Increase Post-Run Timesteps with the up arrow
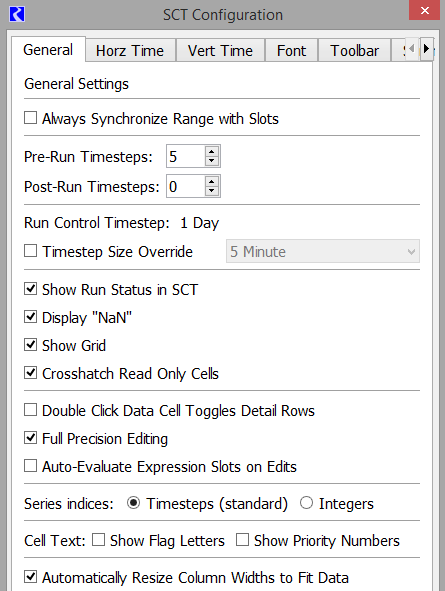 212,182
